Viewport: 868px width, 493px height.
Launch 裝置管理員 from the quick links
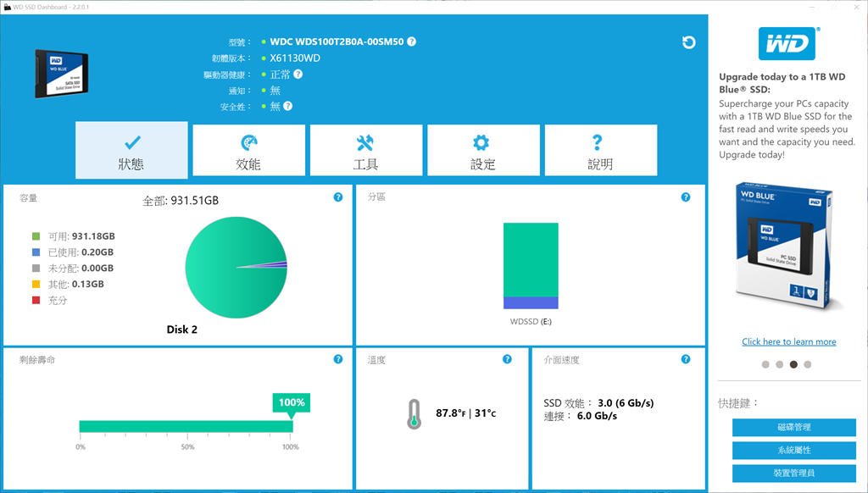(793, 474)
